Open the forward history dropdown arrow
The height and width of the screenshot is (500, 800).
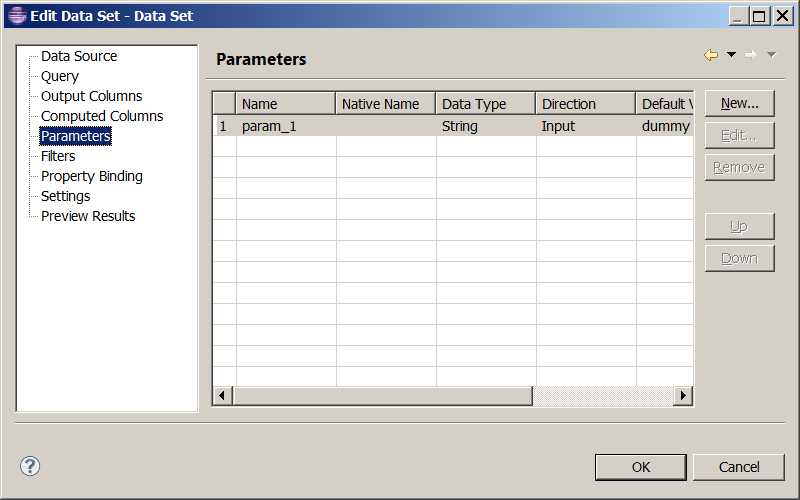pos(771,55)
